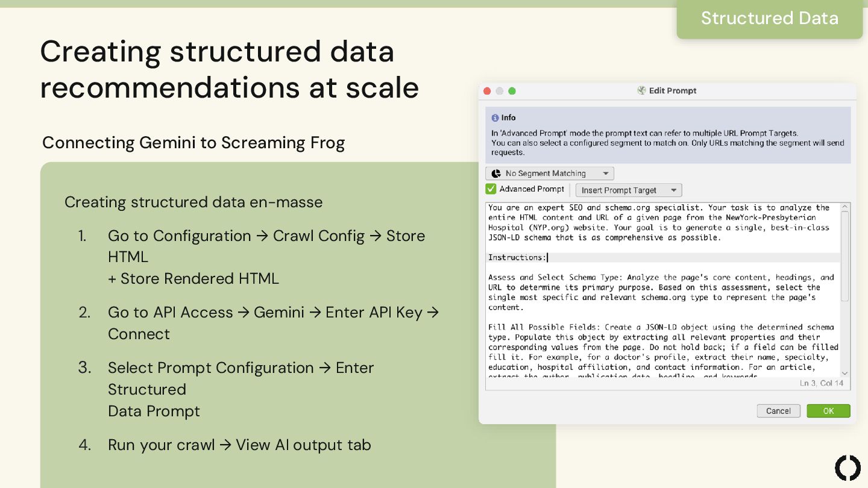Screen dimensions: 868x488
Task: Click the prompt scrollbar's down arrow
Action: pos(844,373)
